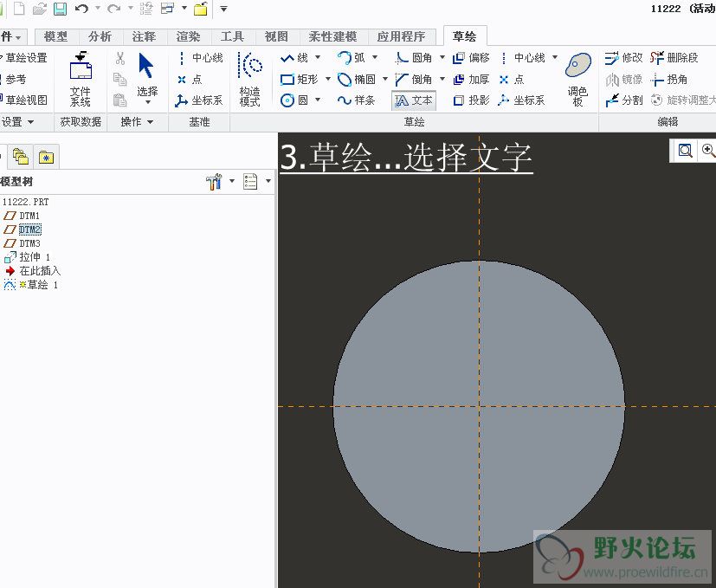Image resolution: width=716 pixels, height=588 pixels.
Task: Select the 加厚 thicken tool
Action: 471,79
